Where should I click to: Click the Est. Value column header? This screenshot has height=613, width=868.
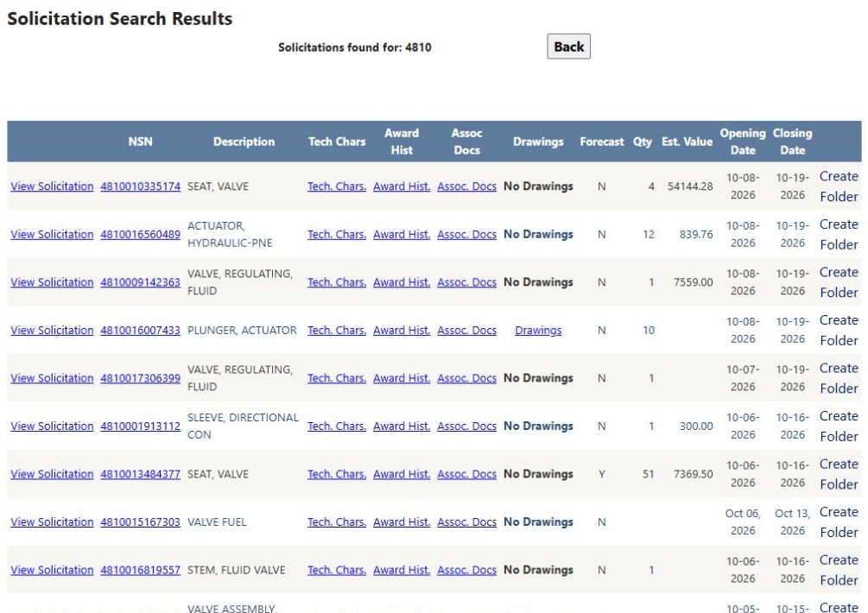pyautogui.click(x=687, y=142)
